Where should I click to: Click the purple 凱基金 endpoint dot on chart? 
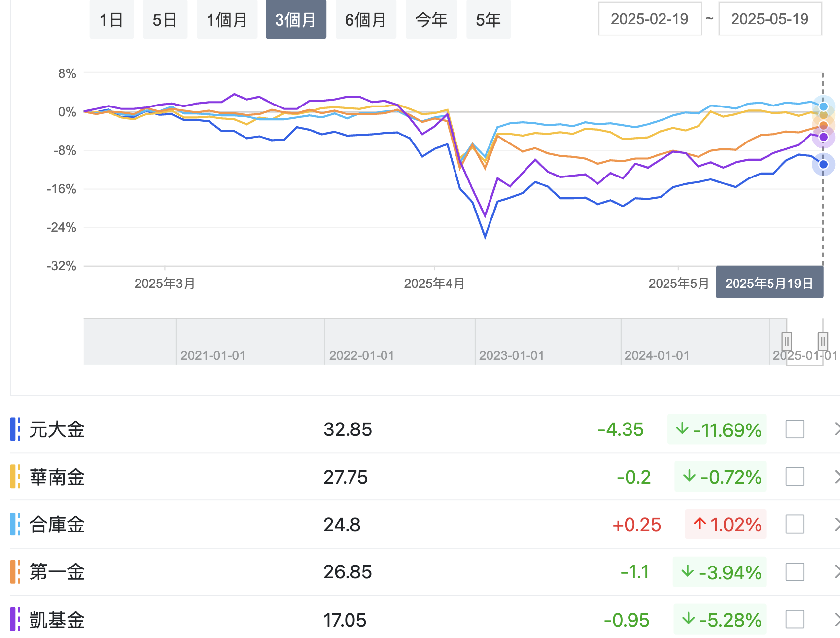pos(823,137)
